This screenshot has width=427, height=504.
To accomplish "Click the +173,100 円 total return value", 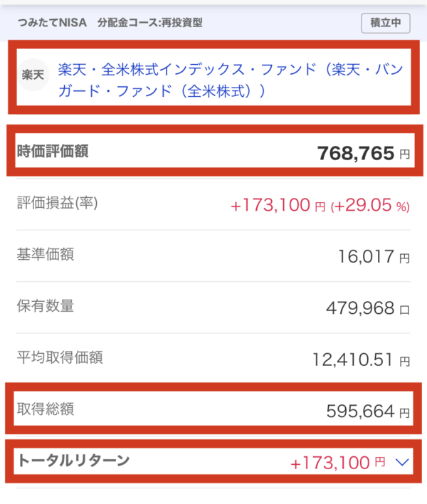I will coord(337,463).
